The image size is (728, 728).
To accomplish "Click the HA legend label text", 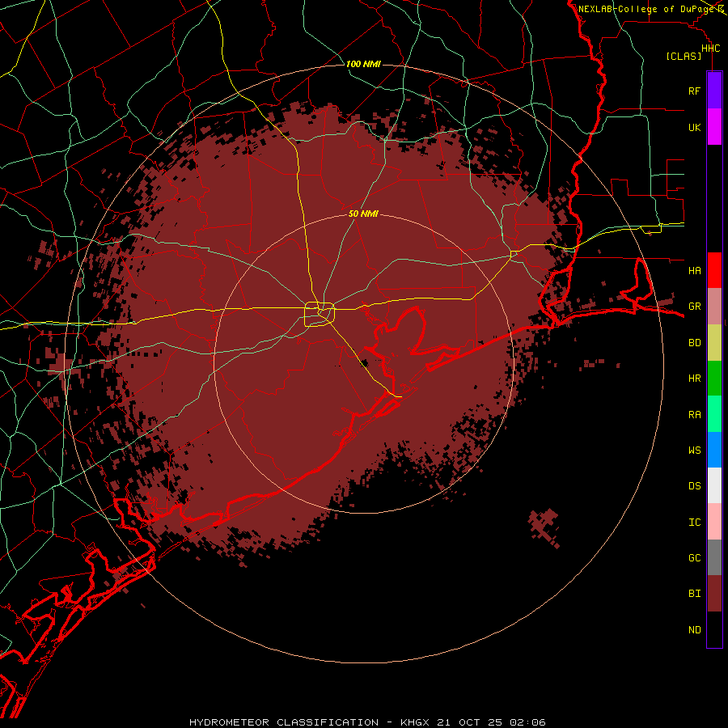I will 694,270.
